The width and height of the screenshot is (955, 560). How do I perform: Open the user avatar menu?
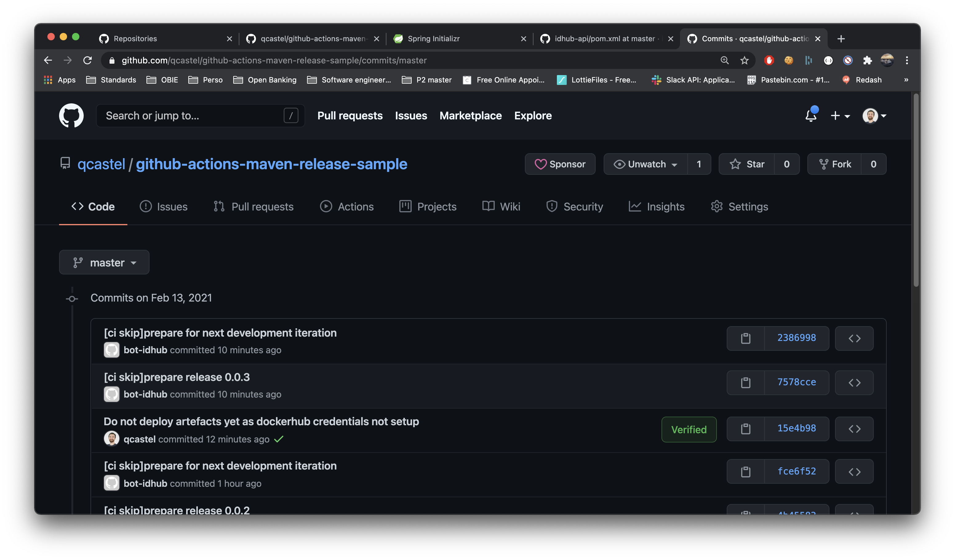pyautogui.click(x=874, y=116)
